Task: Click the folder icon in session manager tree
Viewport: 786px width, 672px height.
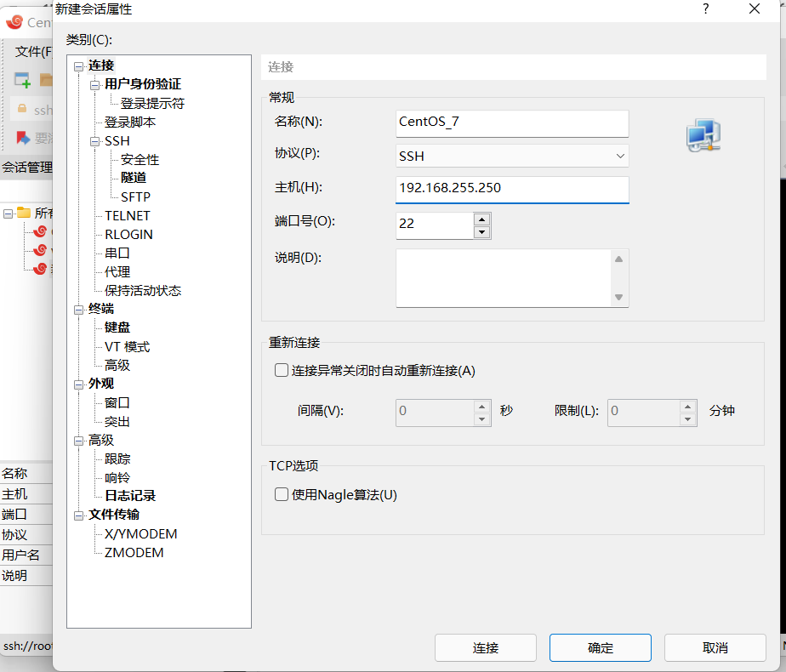Action: 24,213
